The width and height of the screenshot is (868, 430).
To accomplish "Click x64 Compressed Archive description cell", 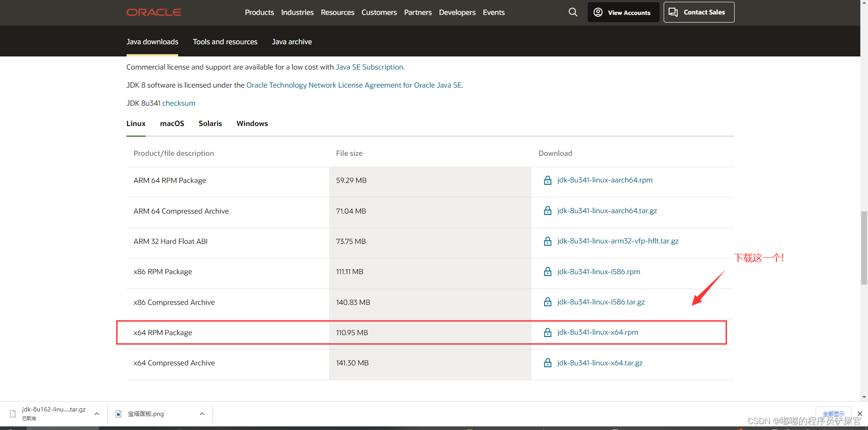I will click(228, 363).
